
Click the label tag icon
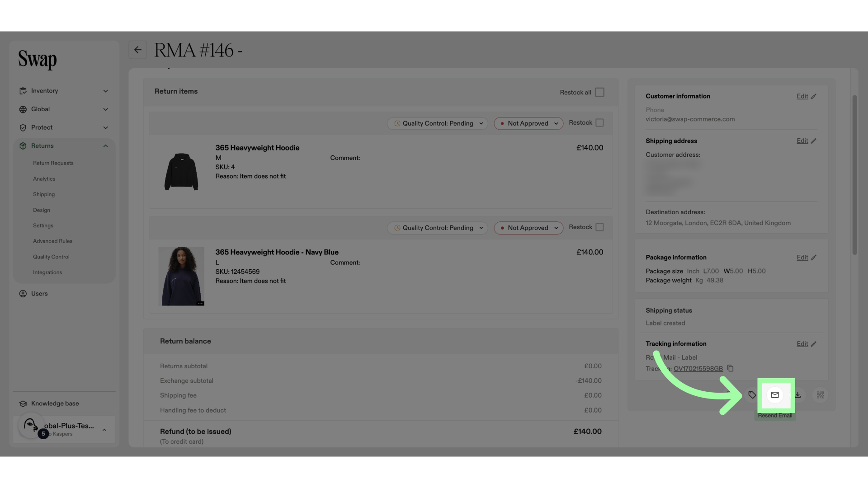click(752, 395)
